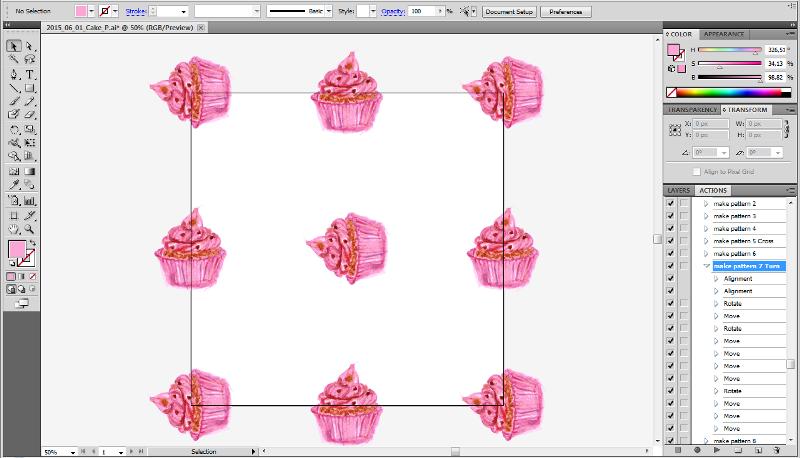
Task: Expand the make pattern 3 action
Action: click(x=706, y=216)
